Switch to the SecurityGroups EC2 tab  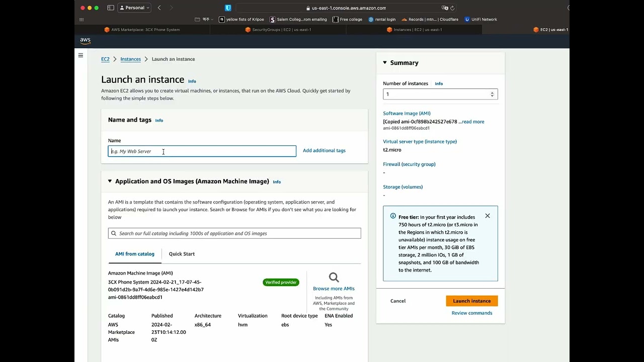coord(278,30)
